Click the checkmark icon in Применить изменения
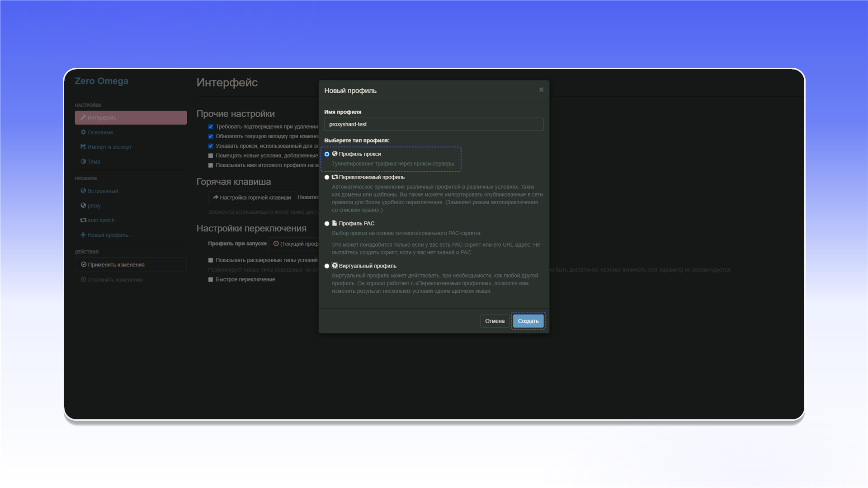The height and width of the screenshot is (488, 868). [84, 265]
